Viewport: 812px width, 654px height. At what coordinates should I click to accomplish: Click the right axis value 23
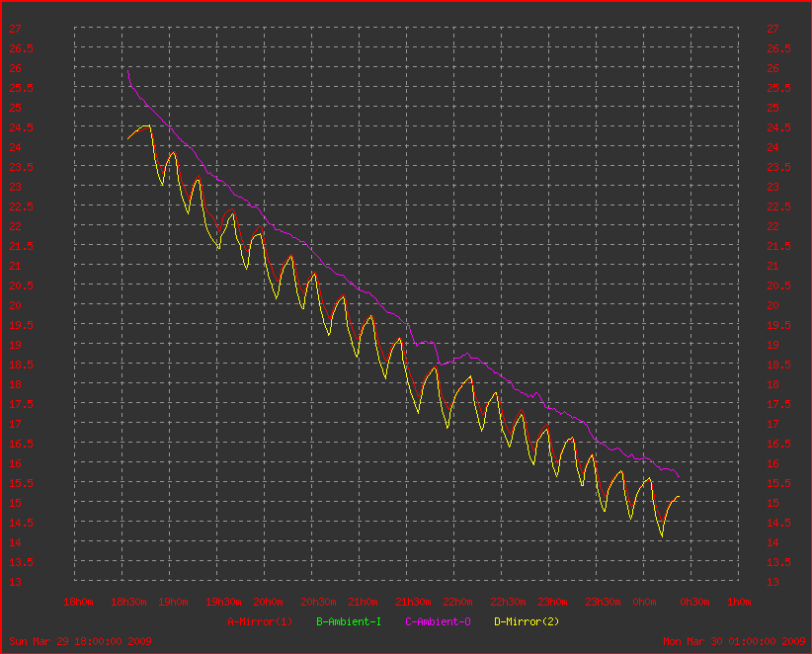(772, 187)
